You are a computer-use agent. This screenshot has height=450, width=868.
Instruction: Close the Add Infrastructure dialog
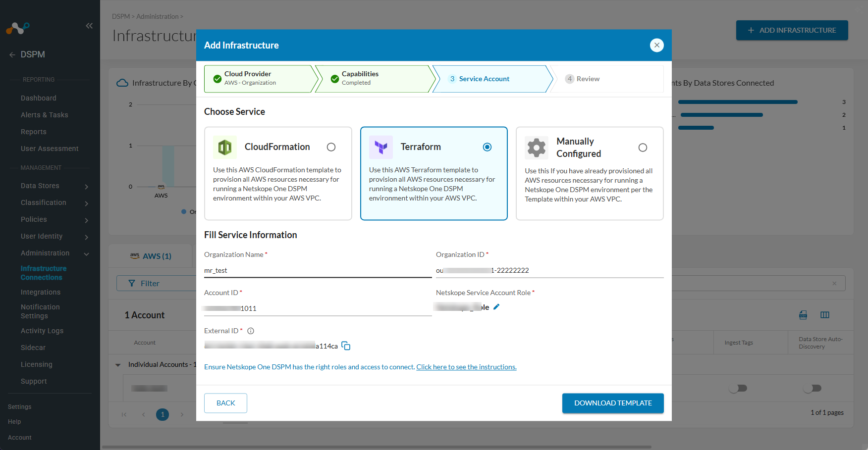(657, 45)
